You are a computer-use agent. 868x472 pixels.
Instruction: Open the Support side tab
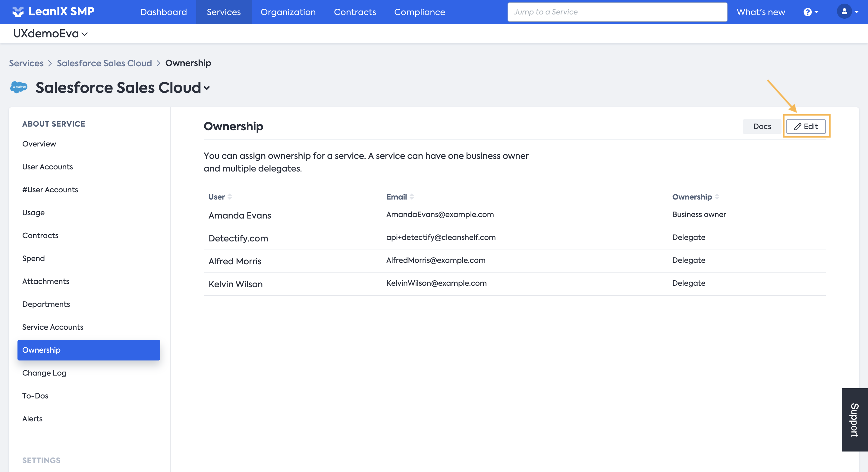(x=854, y=420)
